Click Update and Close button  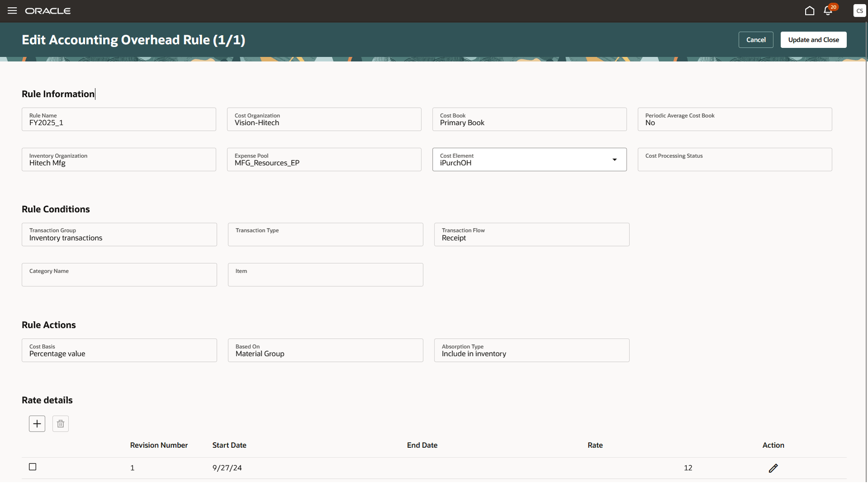coord(813,40)
